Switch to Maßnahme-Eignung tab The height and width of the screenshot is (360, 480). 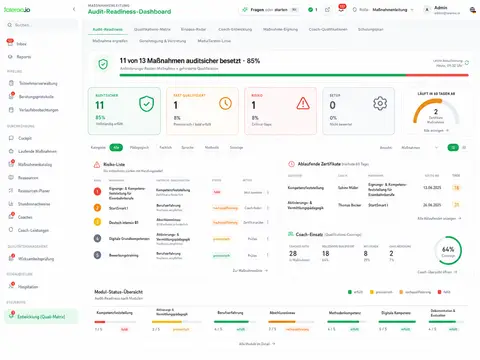[280, 29]
